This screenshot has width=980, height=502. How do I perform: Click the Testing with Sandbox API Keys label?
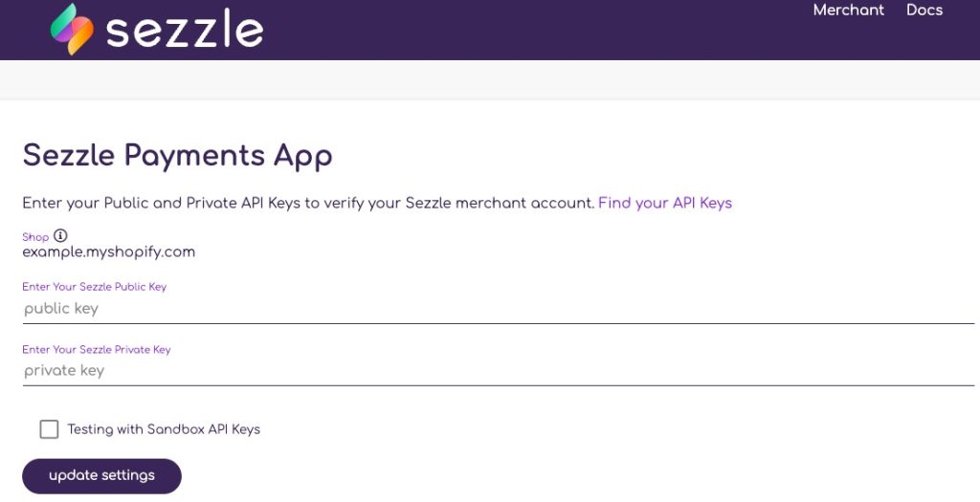coord(164,429)
